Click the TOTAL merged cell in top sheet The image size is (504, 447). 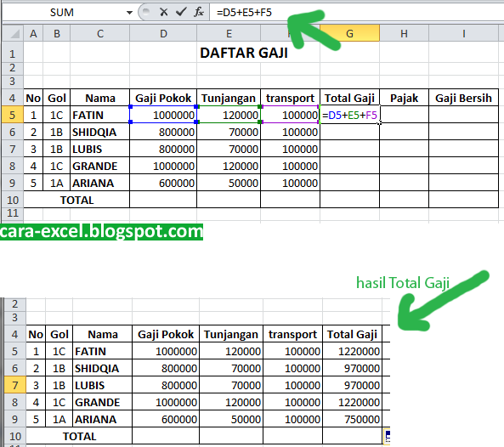76,200
